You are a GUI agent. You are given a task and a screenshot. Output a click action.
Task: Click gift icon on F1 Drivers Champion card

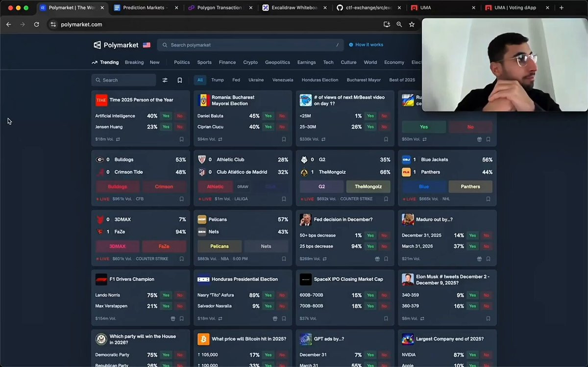point(173,318)
